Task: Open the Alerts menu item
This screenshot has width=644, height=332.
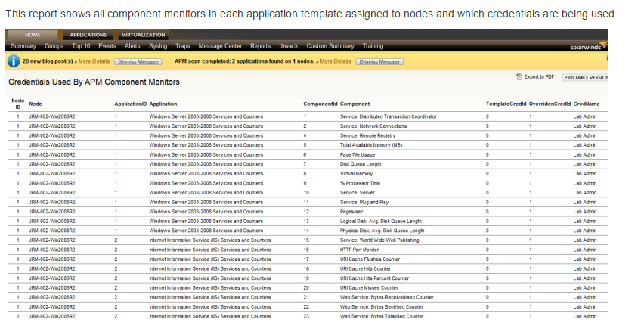Action: pyautogui.click(x=132, y=46)
